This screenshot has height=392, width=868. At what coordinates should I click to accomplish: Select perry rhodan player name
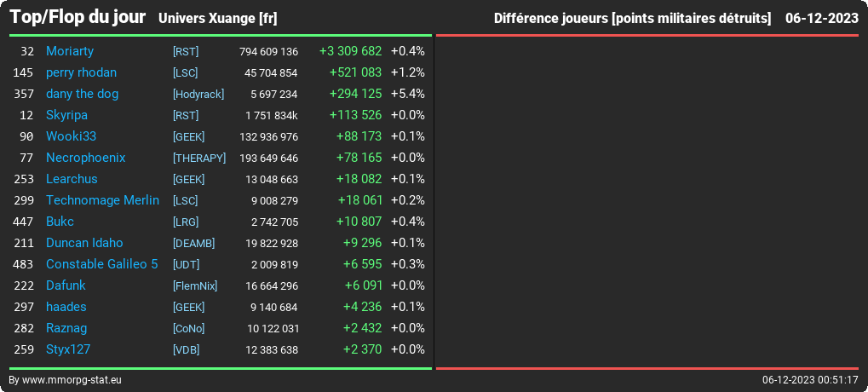click(x=82, y=72)
